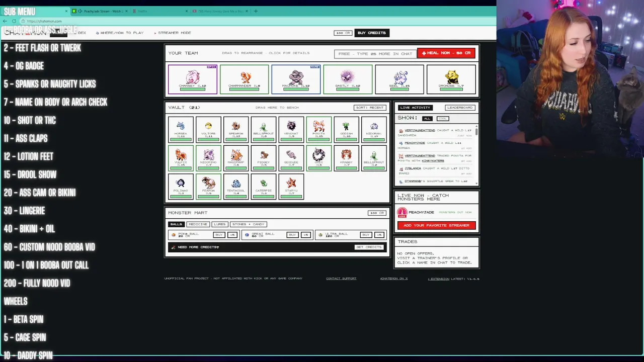
Task: Open Vulpix's vault card
Action: [181, 158]
